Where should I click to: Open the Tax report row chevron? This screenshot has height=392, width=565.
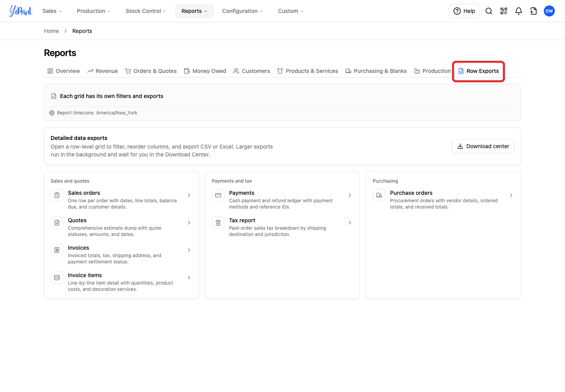coord(350,223)
